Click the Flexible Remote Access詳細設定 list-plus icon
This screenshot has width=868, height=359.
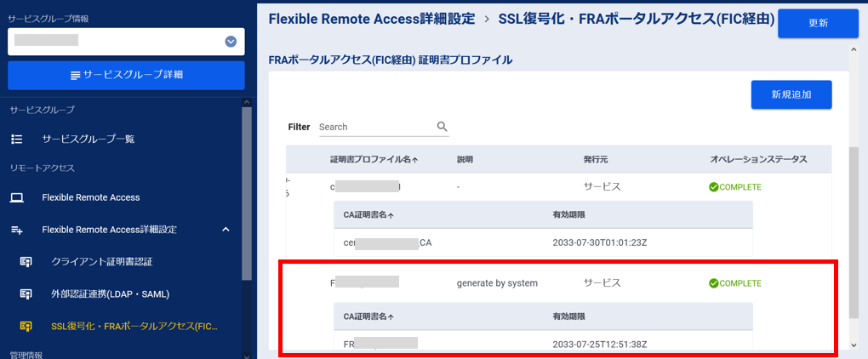17,230
